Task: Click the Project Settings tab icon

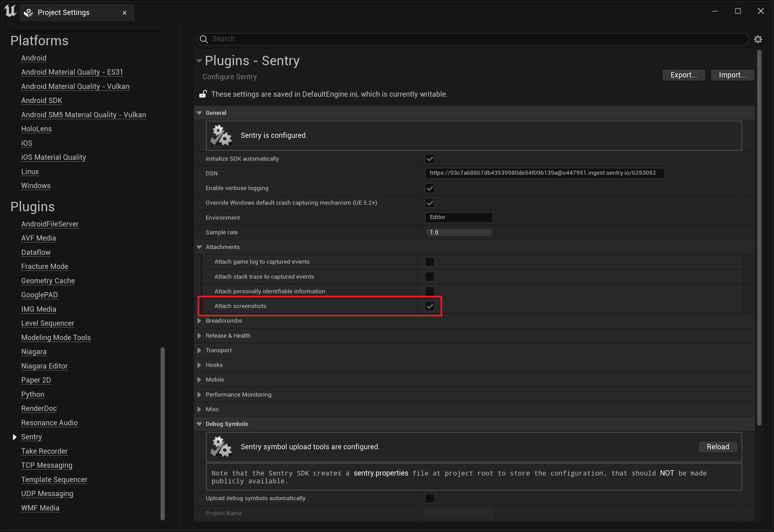Action: click(28, 12)
